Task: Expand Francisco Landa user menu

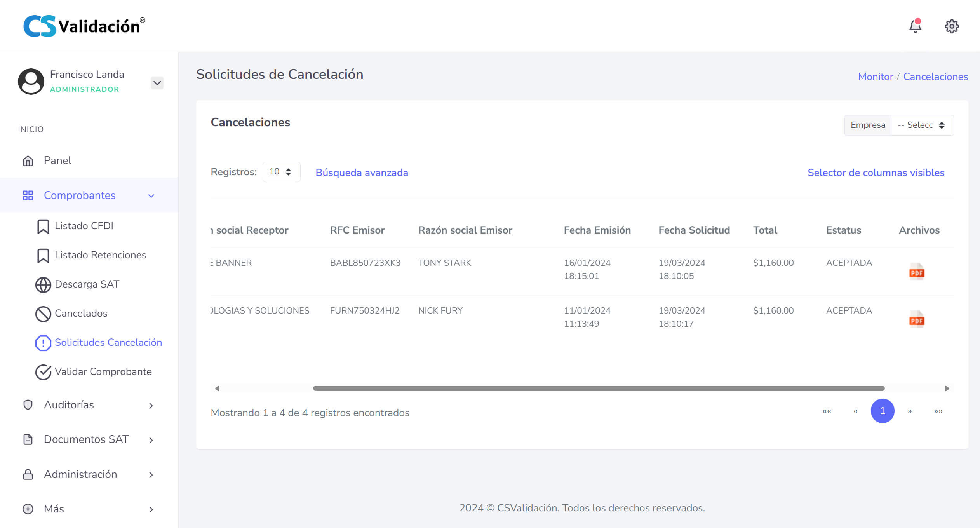Action: pos(157,83)
